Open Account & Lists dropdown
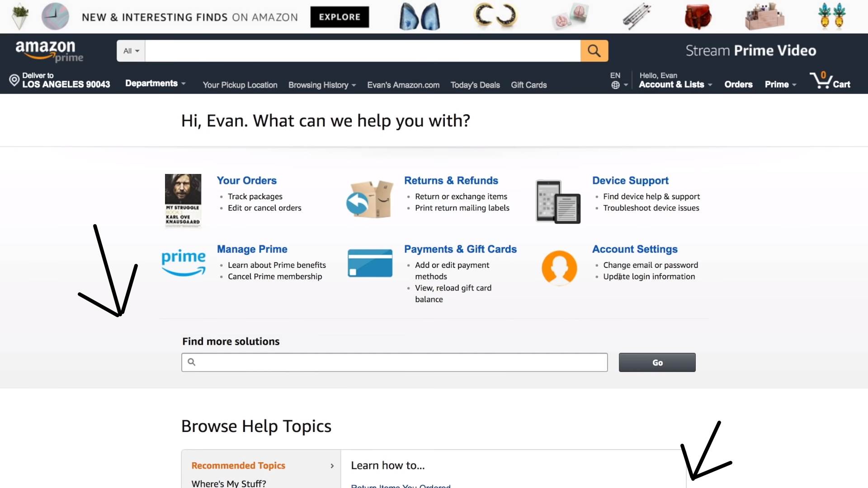Screen dimensions: 868x488 pos(675,84)
